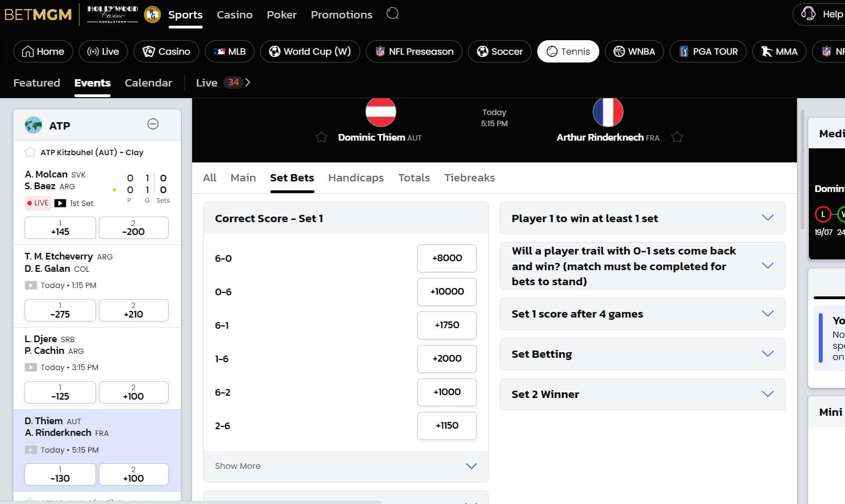Expand the Set 2 Winner market
The height and width of the screenshot is (504, 845).
click(x=642, y=394)
